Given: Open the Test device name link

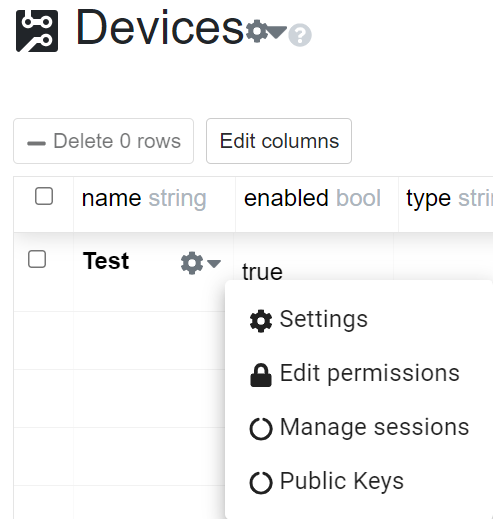Looking at the screenshot, I should click(106, 261).
